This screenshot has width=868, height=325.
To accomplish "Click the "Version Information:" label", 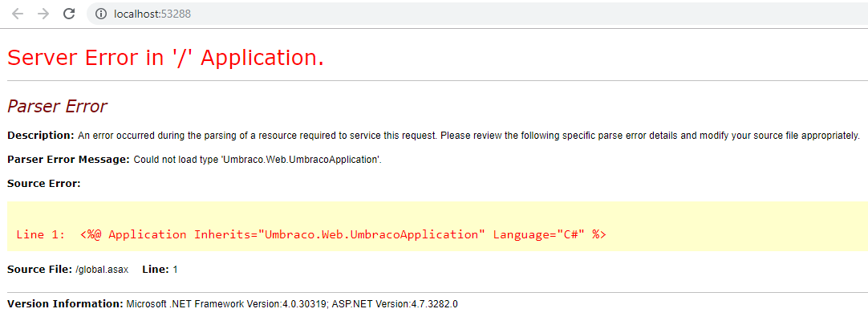I will pyautogui.click(x=65, y=304).
